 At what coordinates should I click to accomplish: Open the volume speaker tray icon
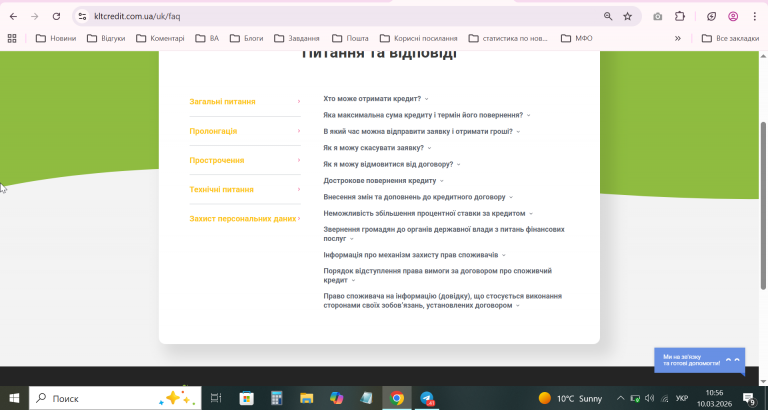(649, 398)
